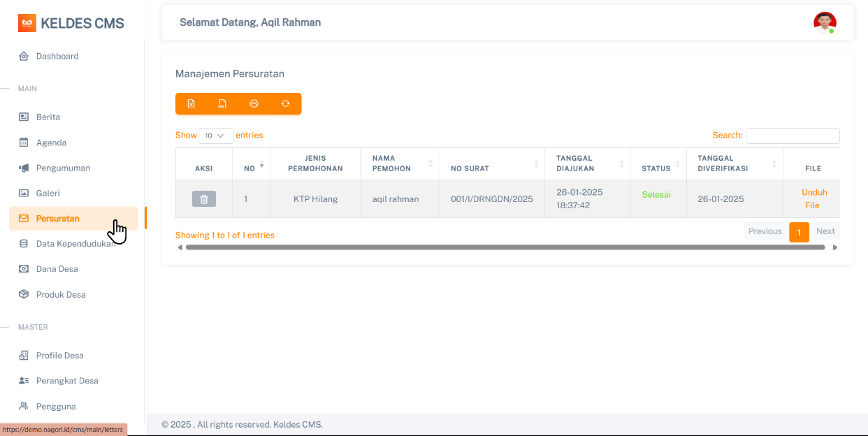Export the table as CSV
The width and height of the screenshot is (868, 436).
pyautogui.click(x=222, y=103)
